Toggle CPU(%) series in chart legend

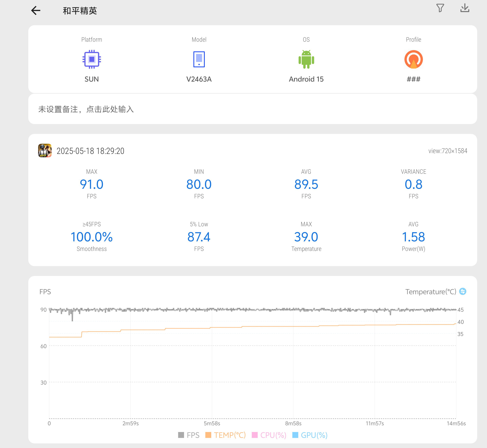click(269, 435)
